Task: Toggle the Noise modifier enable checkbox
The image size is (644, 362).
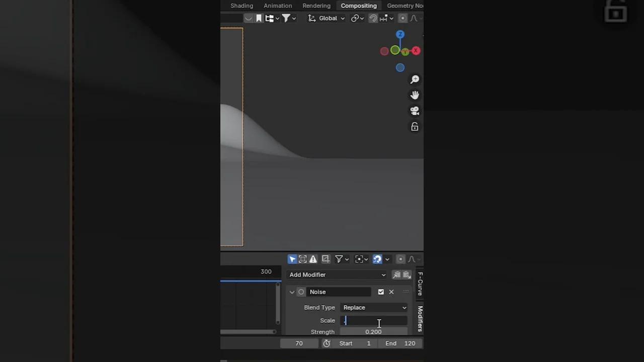Action: pyautogui.click(x=381, y=292)
